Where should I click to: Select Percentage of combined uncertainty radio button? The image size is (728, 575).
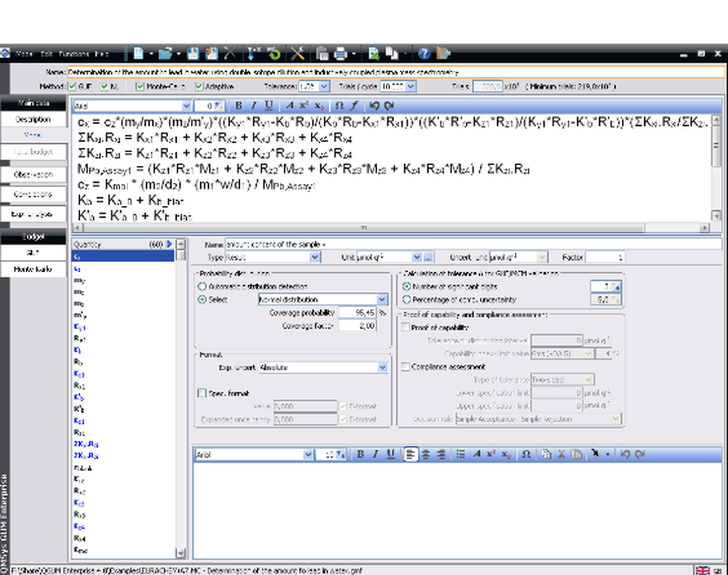pos(407,299)
